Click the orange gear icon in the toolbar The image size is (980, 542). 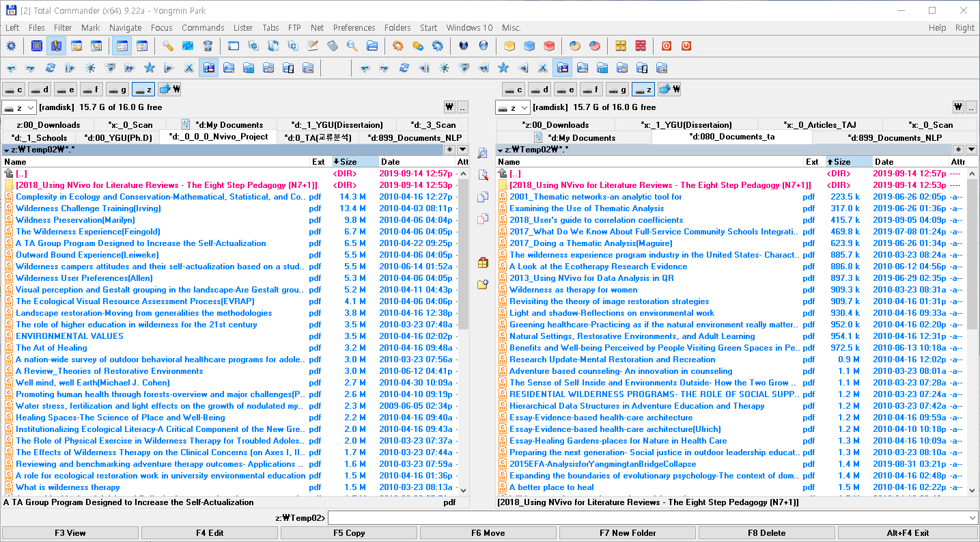(398, 46)
